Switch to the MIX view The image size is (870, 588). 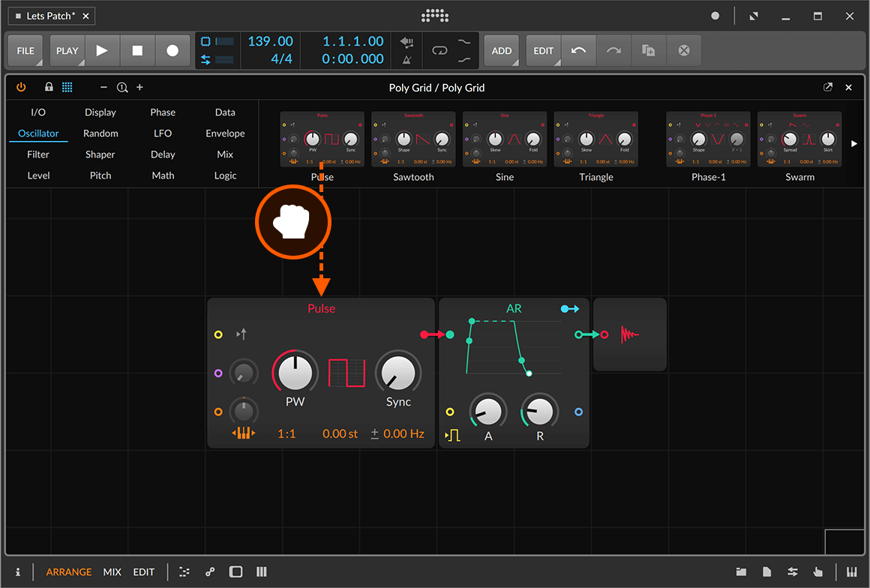[112, 571]
